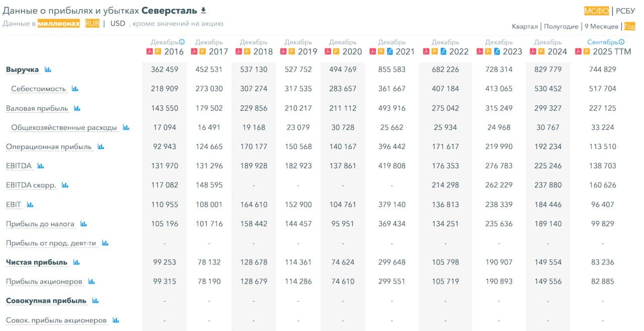This screenshot has height=331, width=644.
Task: Download the Северсталь income statement data
Action: (203, 11)
